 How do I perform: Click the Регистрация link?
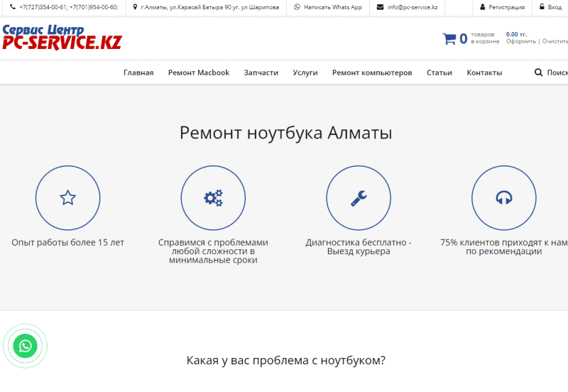(x=506, y=7)
